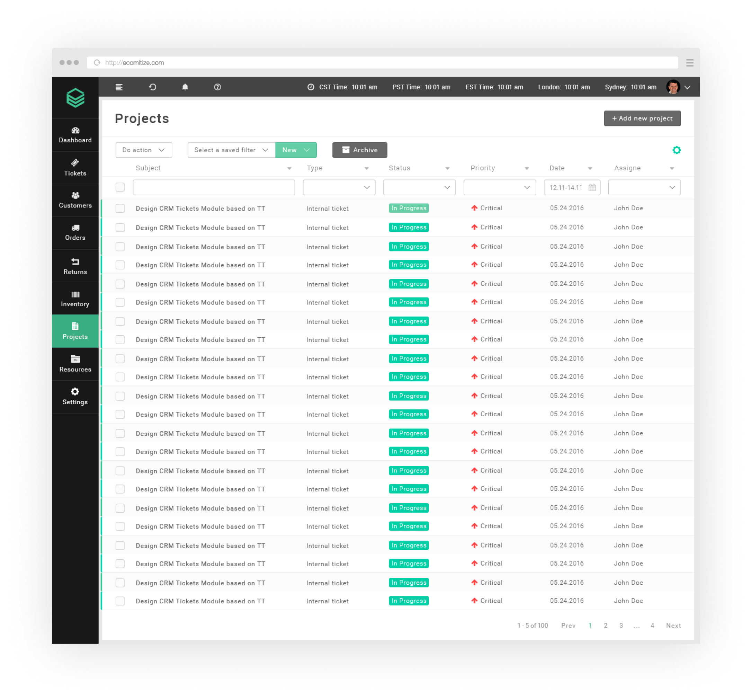Select the Resources sidebar icon

[x=75, y=364]
